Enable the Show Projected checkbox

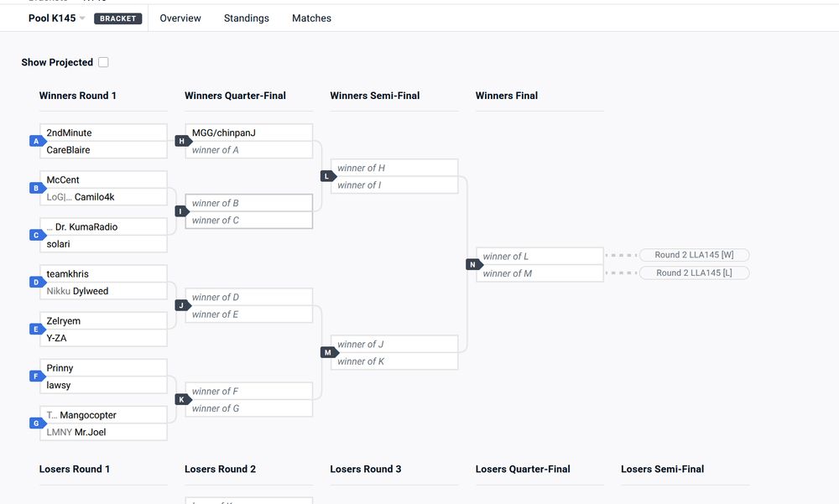(x=103, y=62)
